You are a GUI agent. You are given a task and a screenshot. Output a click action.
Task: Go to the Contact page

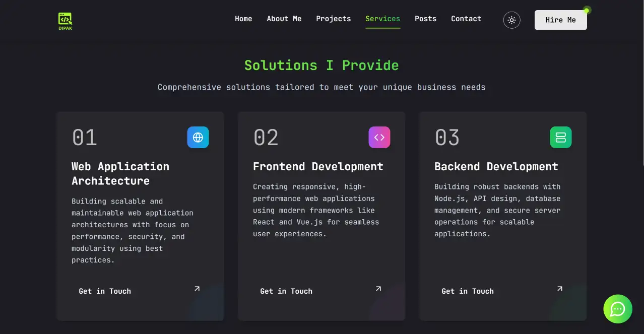(x=466, y=19)
